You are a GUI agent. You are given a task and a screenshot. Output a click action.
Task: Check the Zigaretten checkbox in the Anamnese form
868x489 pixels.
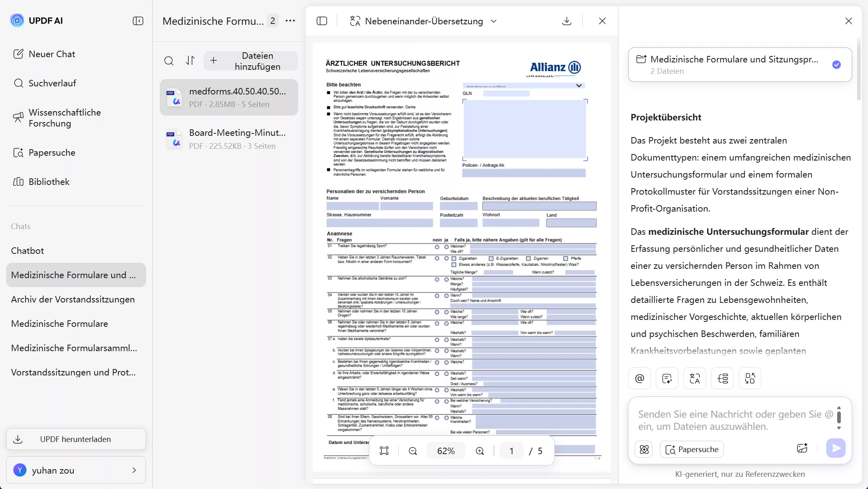[x=453, y=258]
